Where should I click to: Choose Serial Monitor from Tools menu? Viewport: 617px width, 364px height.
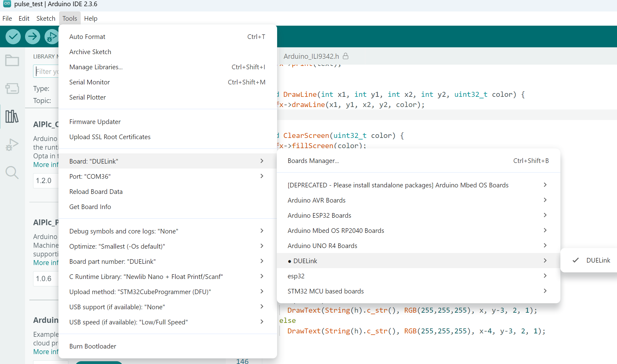point(89,82)
